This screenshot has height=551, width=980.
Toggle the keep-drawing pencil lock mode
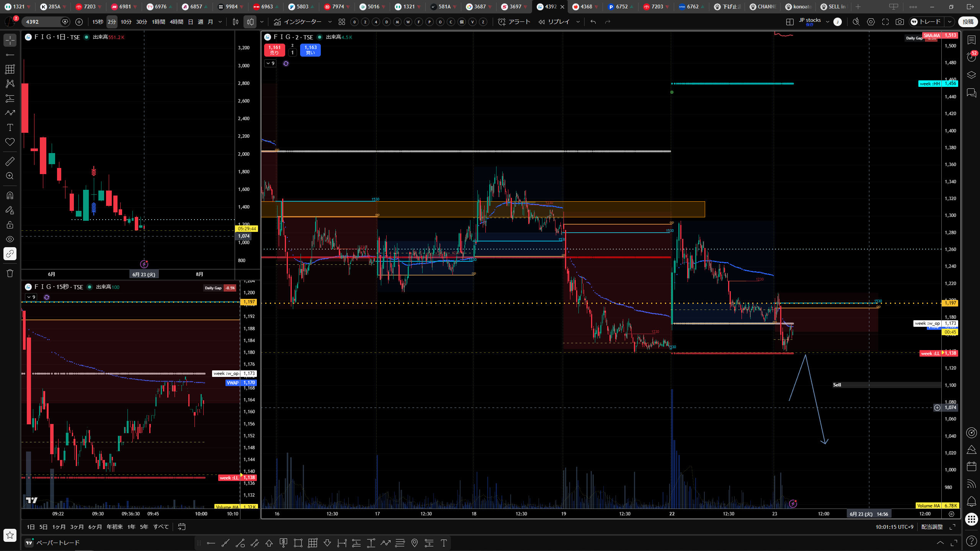(x=10, y=210)
